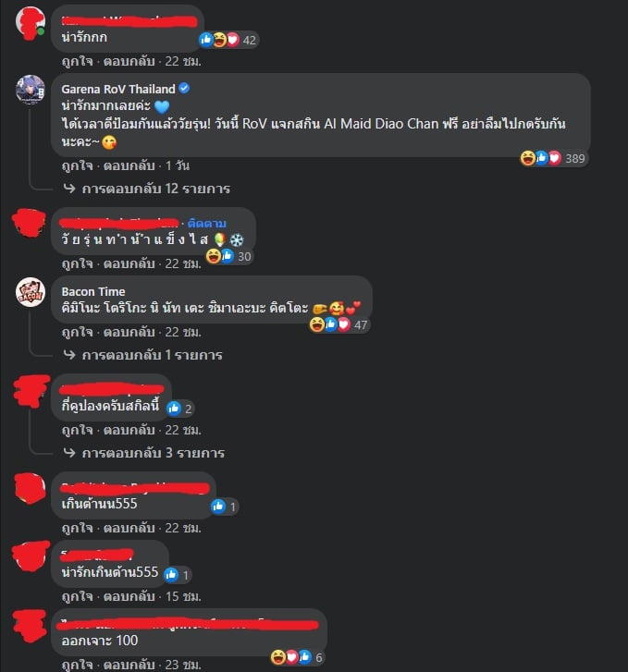Open the Bacon Time name link
This screenshot has height=672, width=628.
pos(93,291)
